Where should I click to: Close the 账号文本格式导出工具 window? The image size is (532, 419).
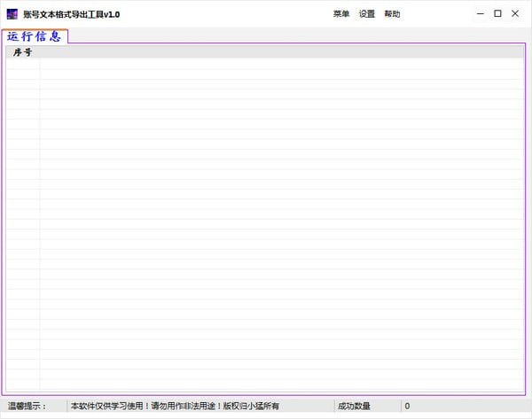tap(515, 13)
